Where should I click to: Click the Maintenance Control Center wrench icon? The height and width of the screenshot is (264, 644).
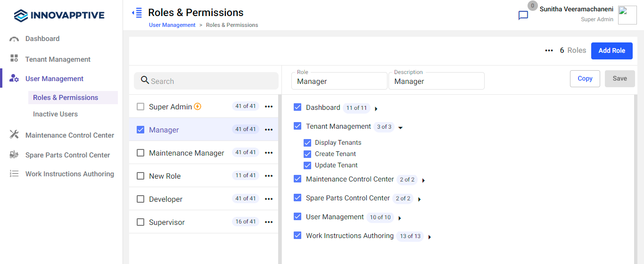[x=14, y=135]
